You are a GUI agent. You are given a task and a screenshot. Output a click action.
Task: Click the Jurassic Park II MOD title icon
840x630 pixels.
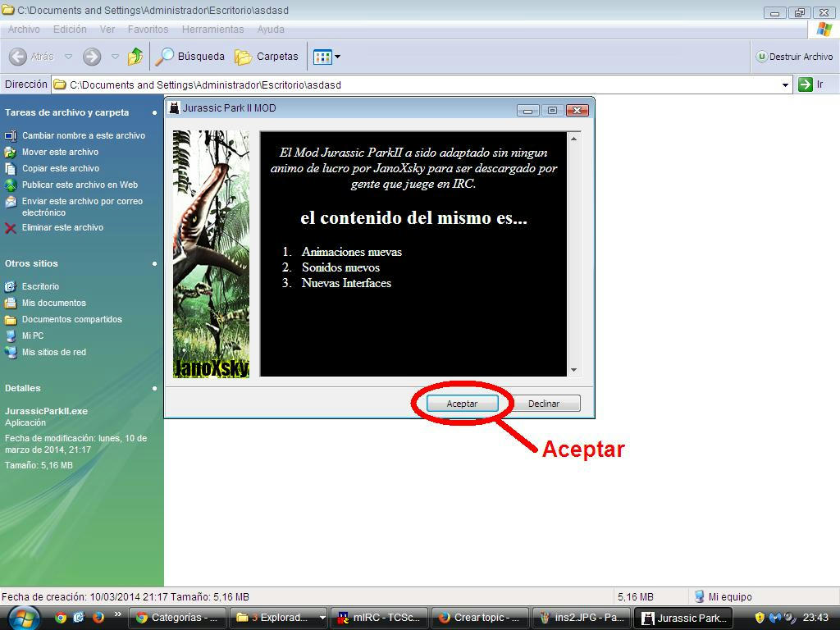(x=174, y=108)
